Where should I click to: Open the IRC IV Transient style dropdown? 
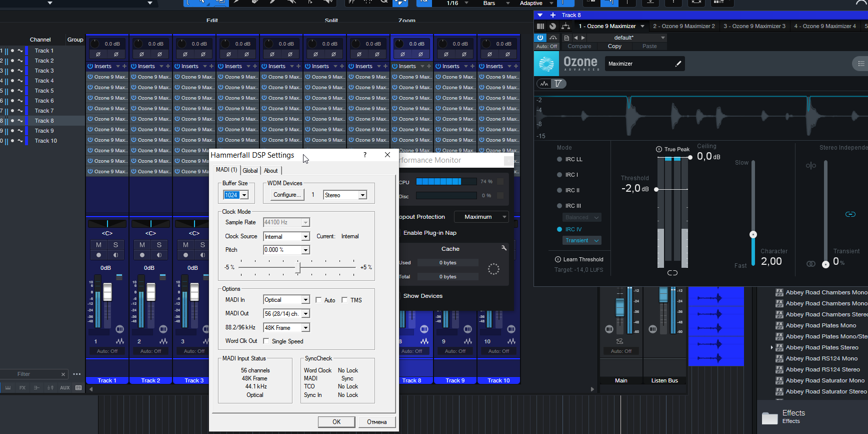pyautogui.click(x=581, y=240)
